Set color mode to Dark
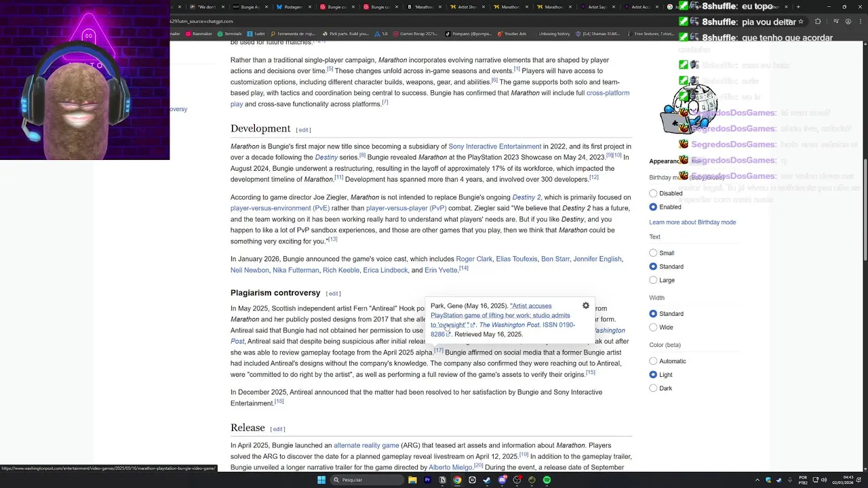 [653, 388]
